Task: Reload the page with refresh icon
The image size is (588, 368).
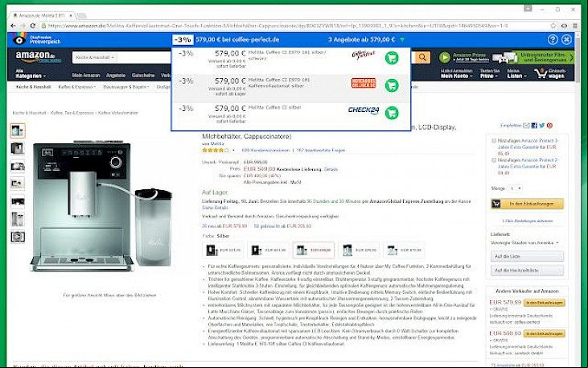Action: [33, 26]
